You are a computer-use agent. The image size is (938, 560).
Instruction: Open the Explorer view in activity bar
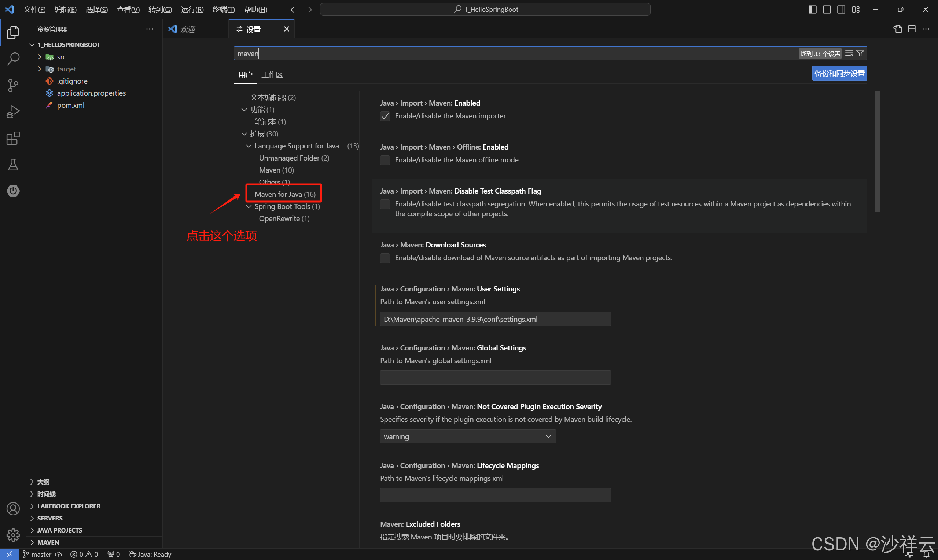(x=13, y=33)
